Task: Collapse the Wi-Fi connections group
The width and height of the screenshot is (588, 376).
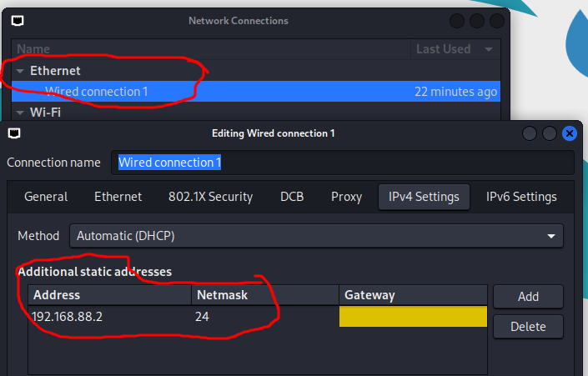Action: 21,112
